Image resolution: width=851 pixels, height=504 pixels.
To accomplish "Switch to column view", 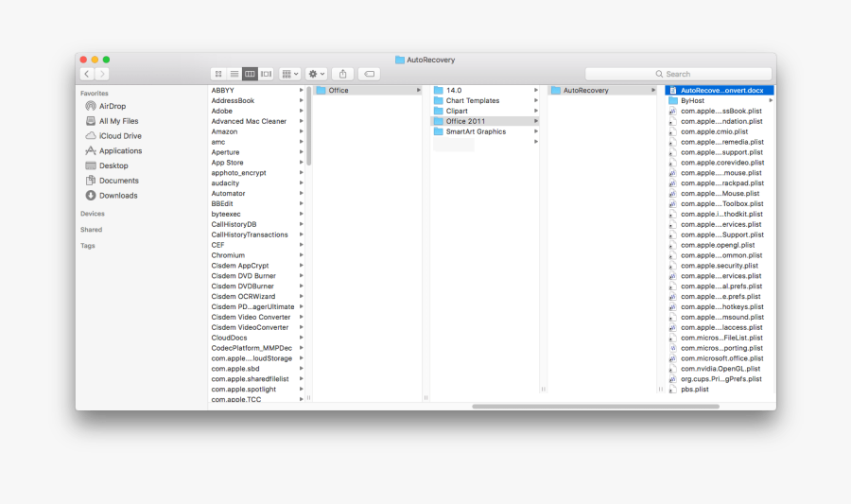I will (x=250, y=74).
